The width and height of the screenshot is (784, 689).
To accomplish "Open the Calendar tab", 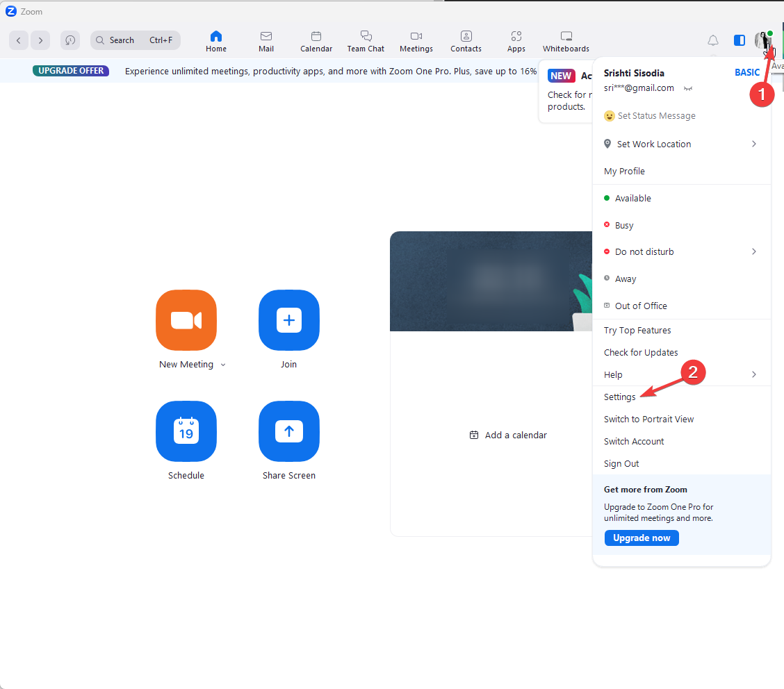I will (x=316, y=42).
